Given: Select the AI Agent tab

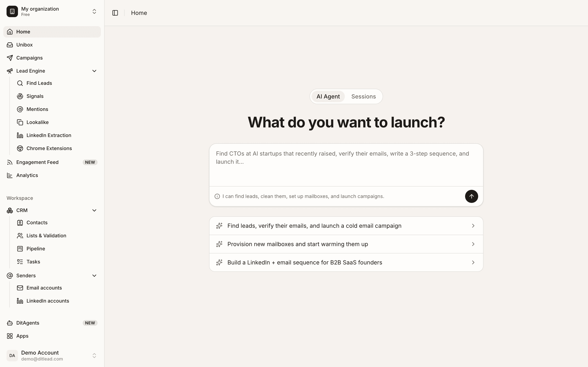Looking at the screenshot, I should tap(328, 97).
